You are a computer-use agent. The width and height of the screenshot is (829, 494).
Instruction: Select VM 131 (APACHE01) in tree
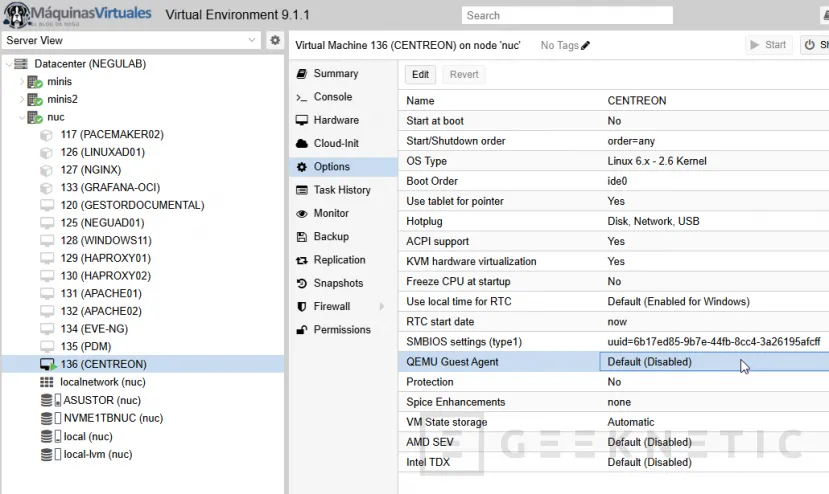143,294
